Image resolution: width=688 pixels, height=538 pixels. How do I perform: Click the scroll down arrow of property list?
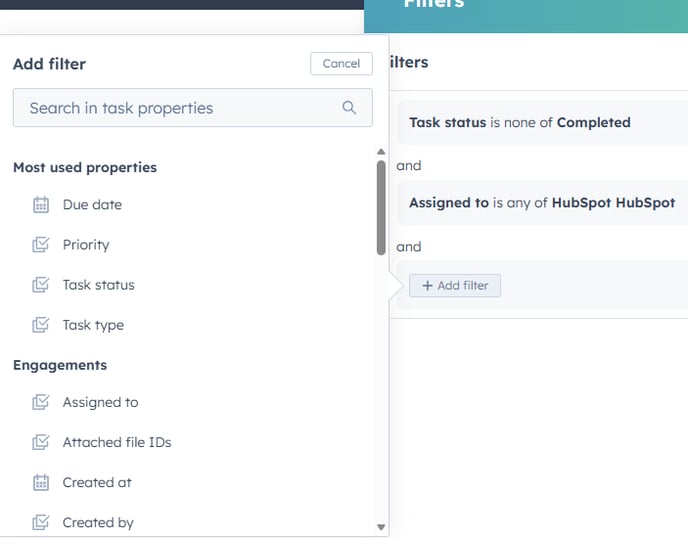pos(381,527)
